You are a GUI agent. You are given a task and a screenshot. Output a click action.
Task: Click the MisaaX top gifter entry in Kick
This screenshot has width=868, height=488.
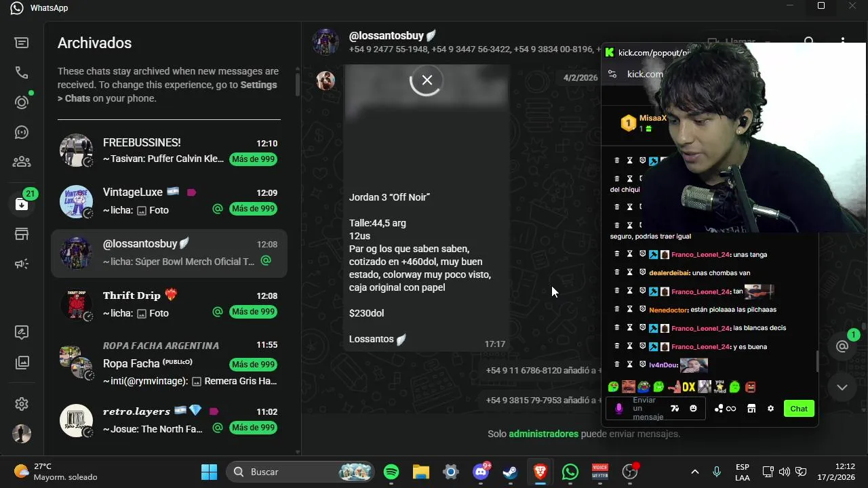tap(644, 123)
